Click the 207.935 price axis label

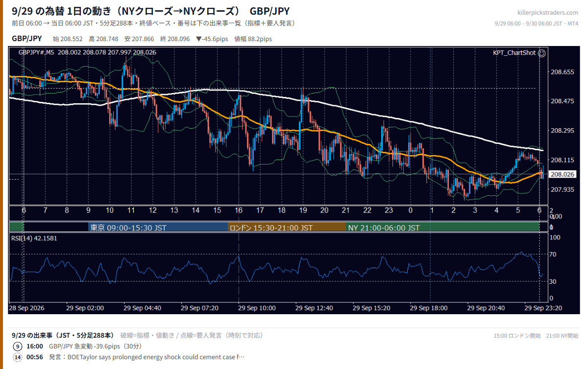coord(563,189)
